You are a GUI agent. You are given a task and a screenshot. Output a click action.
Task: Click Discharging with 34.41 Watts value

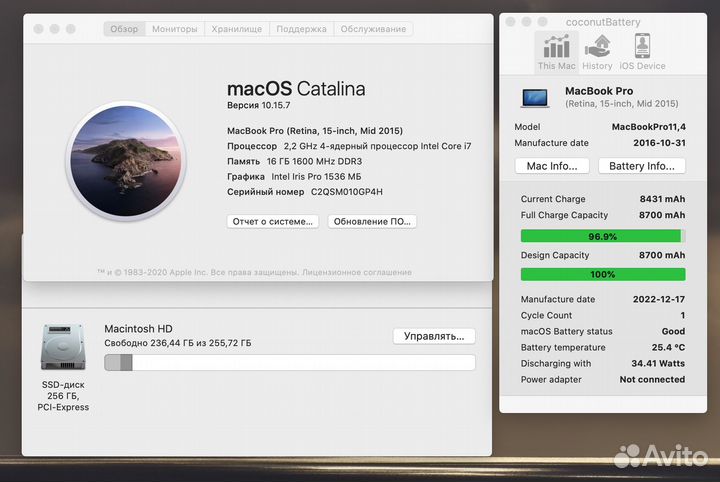658,364
